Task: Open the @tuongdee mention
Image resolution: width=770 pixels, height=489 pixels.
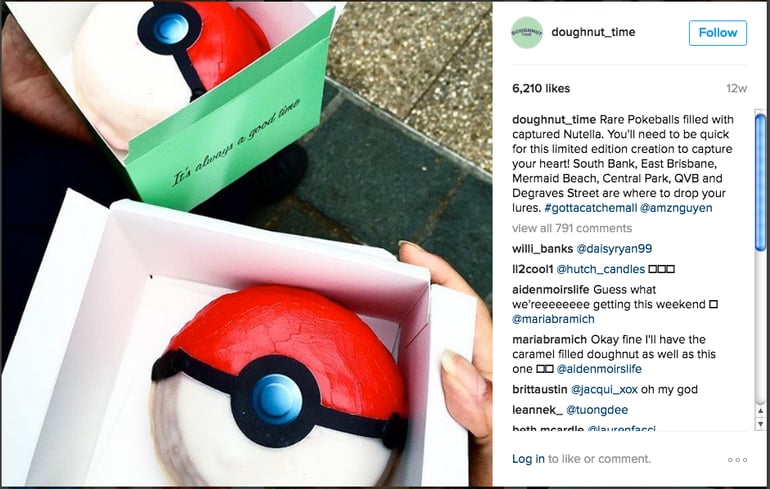Action: (x=597, y=410)
